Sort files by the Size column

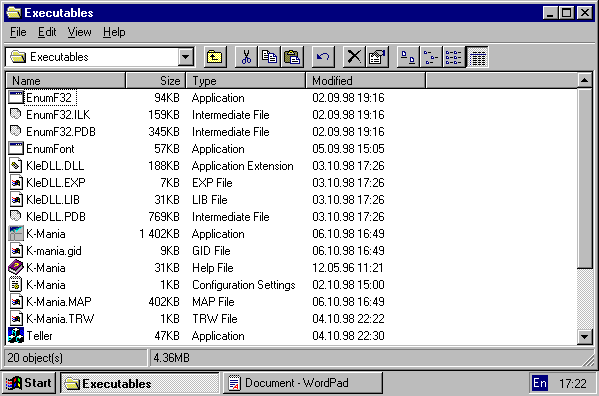(x=156, y=81)
